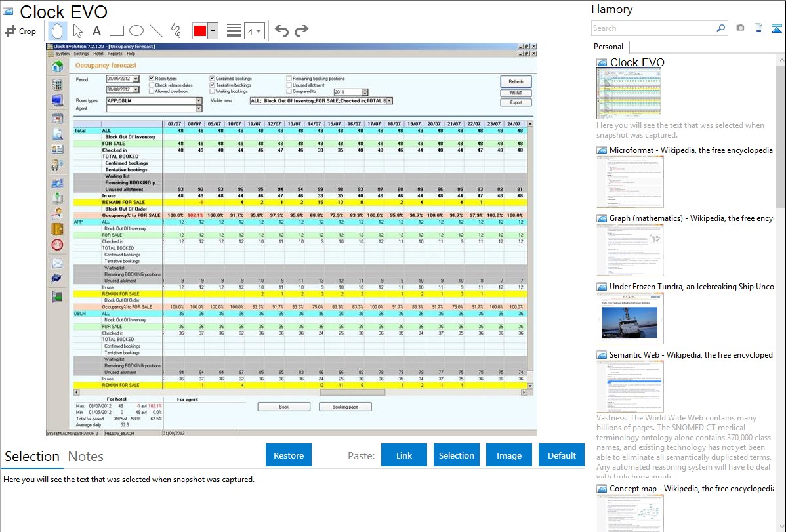This screenshot has height=532, width=786.
Task: Click the document search icon in Clock Evolution sidebar
Action: [58, 134]
